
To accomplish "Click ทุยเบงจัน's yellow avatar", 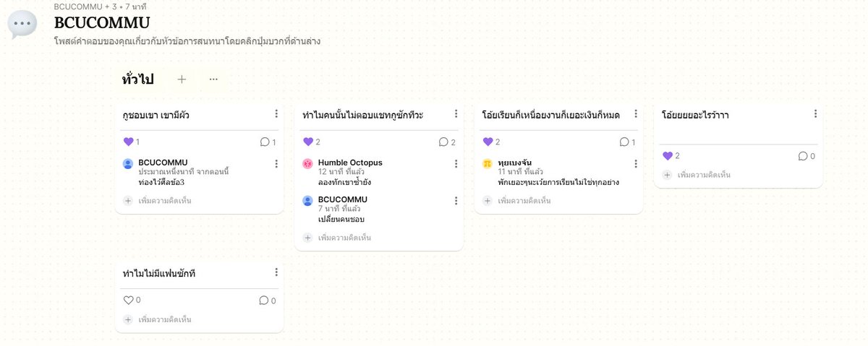I will 488,164.
